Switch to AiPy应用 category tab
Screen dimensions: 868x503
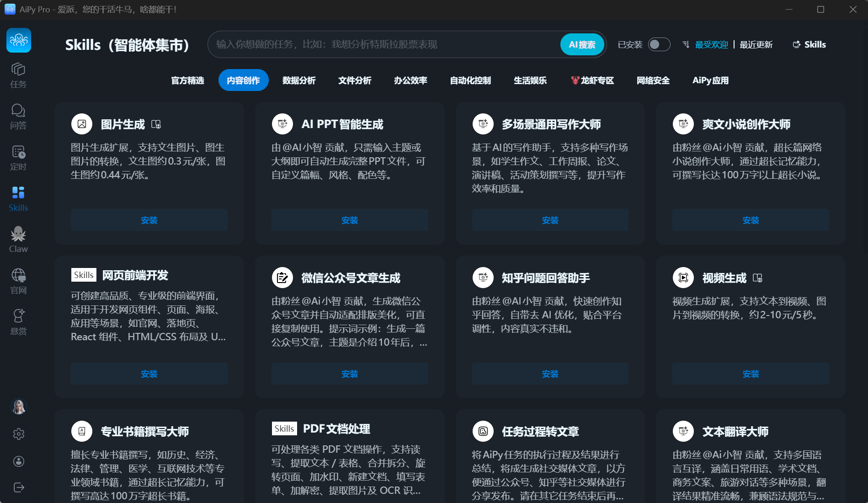(710, 80)
